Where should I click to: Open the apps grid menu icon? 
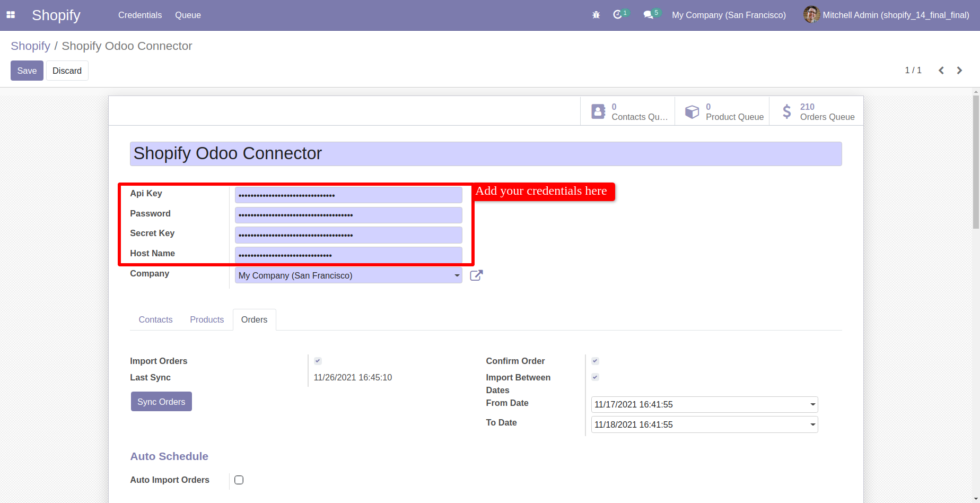(11, 15)
